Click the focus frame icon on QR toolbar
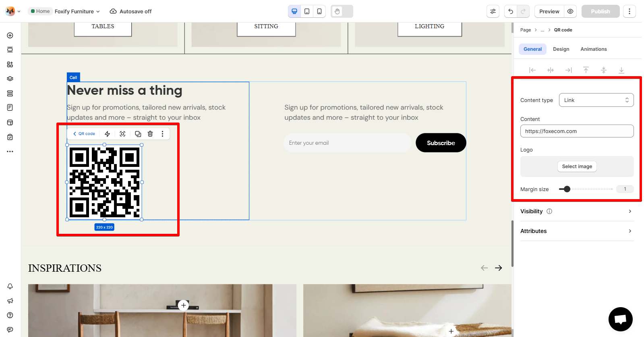This screenshot has height=337, width=644. point(123,134)
